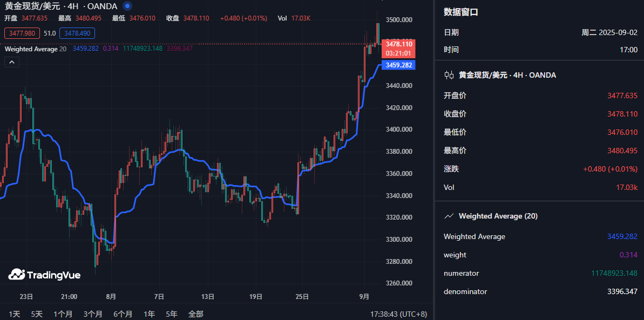The width and height of the screenshot is (644, 320).
Task: Show all data with 全部 range
Action: point(195,314)
